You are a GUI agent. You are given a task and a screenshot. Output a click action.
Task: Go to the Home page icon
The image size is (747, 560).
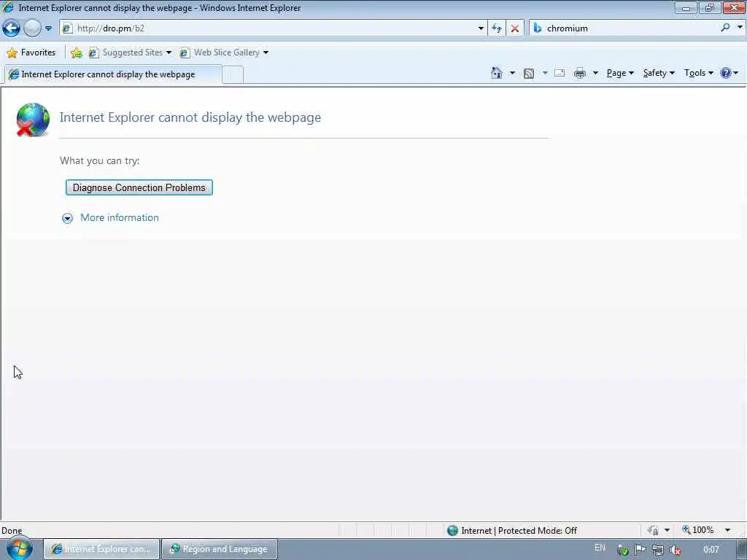(x=496, y=73)
